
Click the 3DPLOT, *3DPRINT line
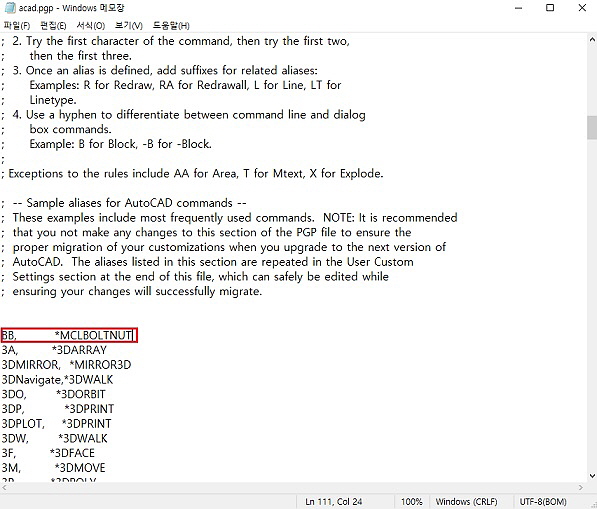(x=56, y=424)
